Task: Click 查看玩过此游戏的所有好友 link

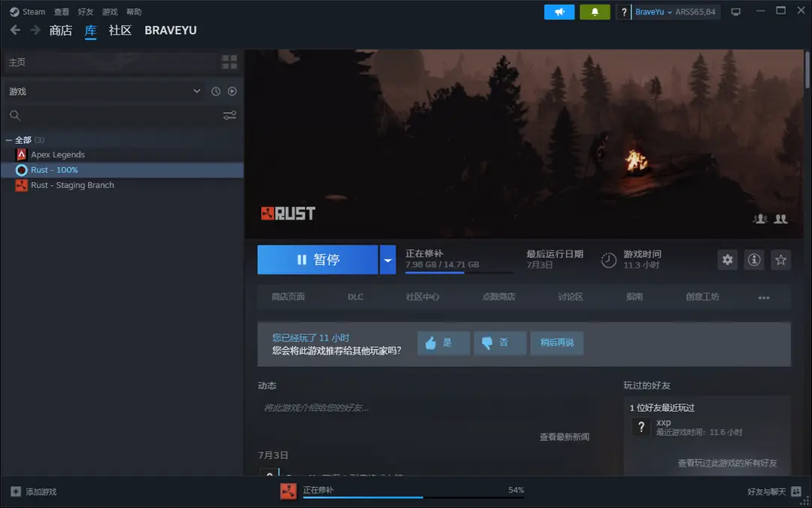Action: click(728, 463)
